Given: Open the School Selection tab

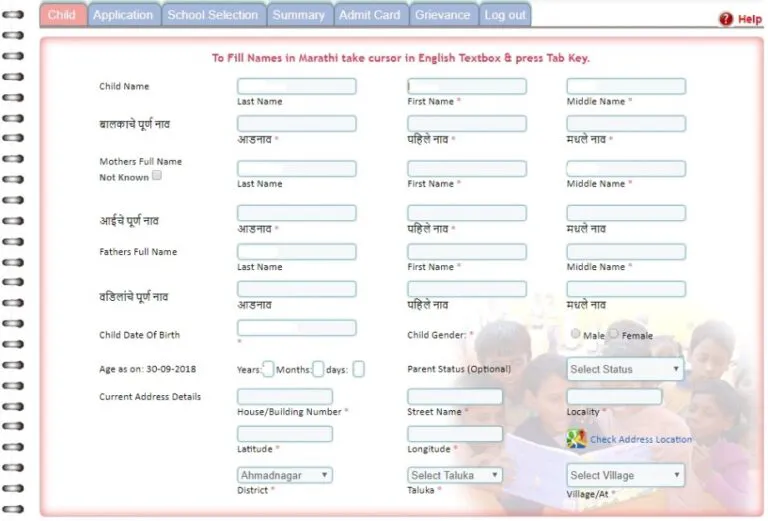Looking at the screenshot, I should 213,15.
